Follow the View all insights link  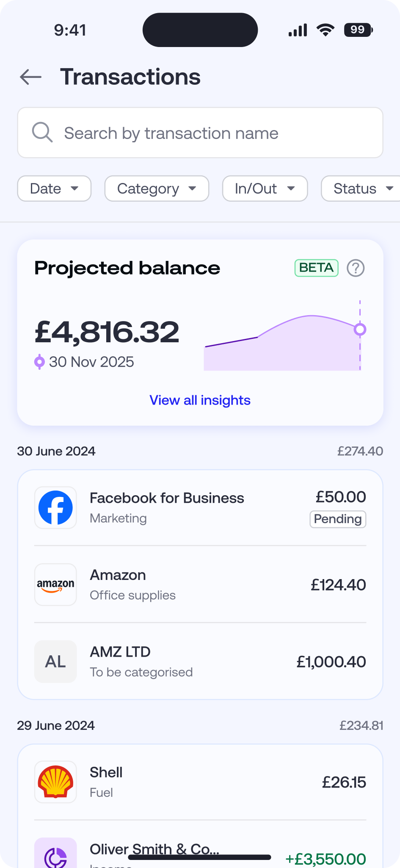click(x=200, y=400)
